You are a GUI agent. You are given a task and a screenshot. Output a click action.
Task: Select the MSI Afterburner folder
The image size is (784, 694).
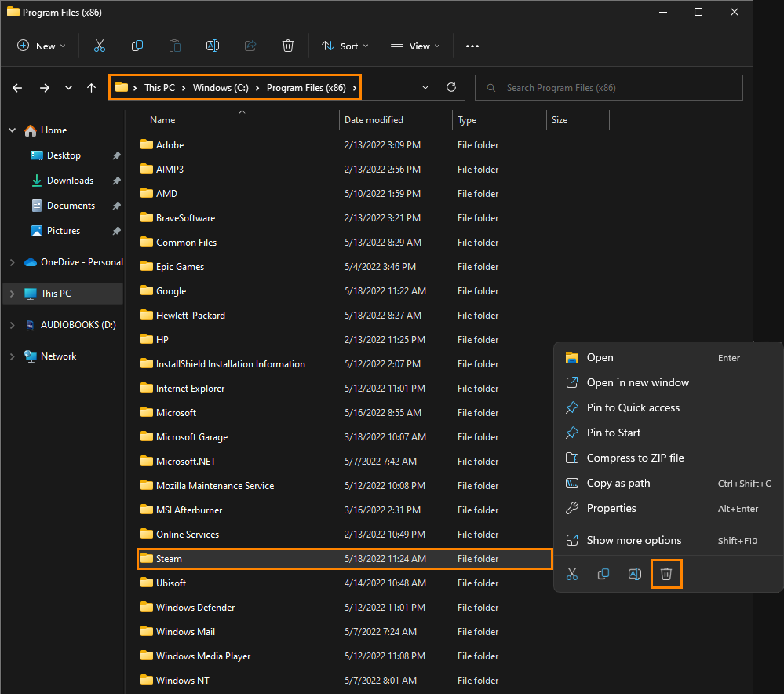[x=189, y=510]
